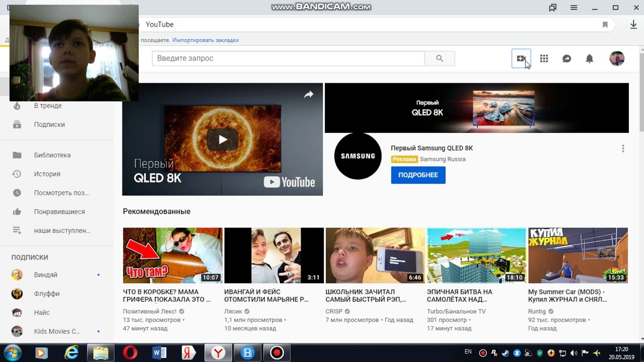
Task: Open the messages share bubble icon
Action: pos(567,58)
